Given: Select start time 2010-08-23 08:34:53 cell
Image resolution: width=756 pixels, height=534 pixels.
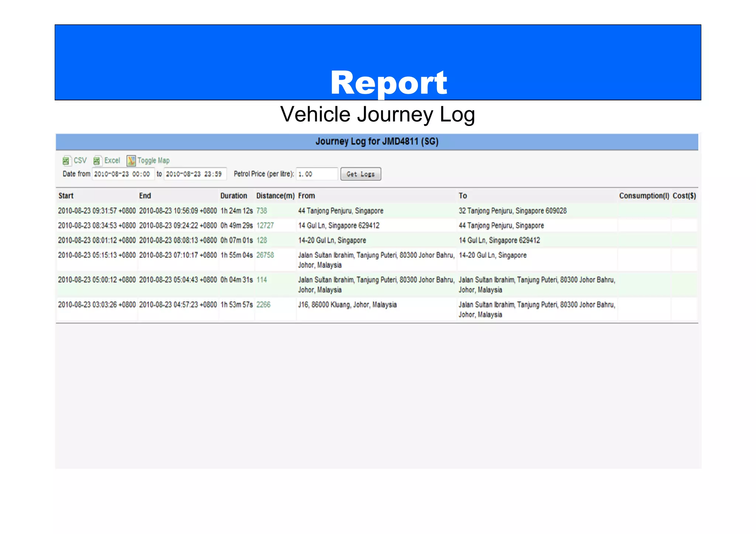Looking at the screenshot, I should click(97, 225).
